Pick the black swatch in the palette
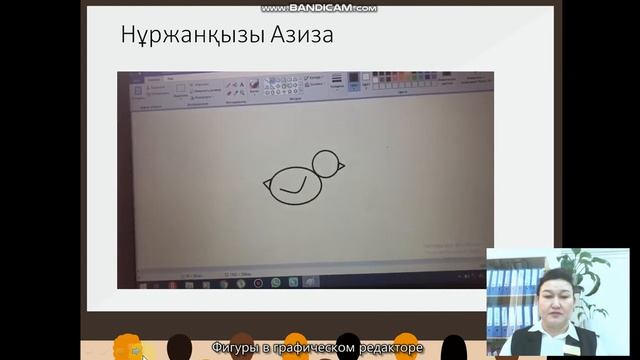640x360 pixels. [375, 73]
